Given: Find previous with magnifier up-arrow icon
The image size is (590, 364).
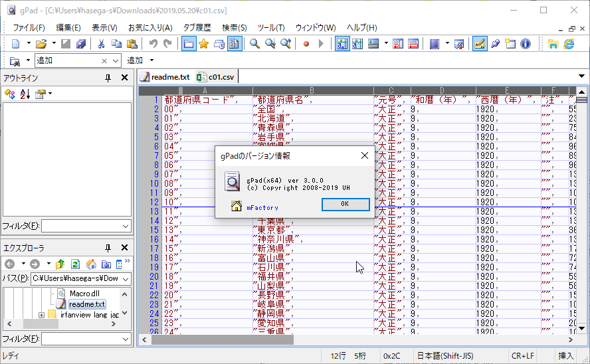Looking at the screenshot, I should [286, 44].
